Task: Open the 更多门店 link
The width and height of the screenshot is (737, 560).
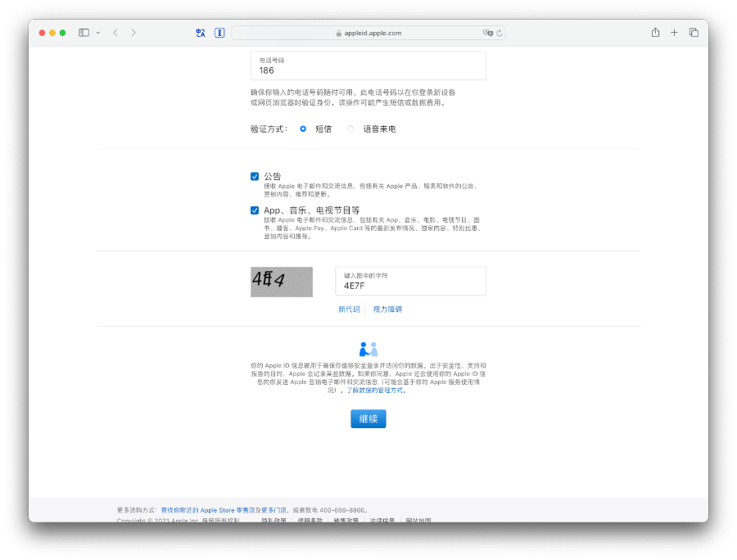Action: click(x=274, y=510)
